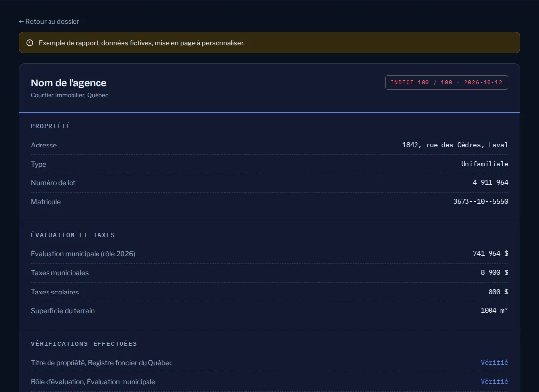
Task: Click the Nom de l'agence heading
Action: (69, 83)
